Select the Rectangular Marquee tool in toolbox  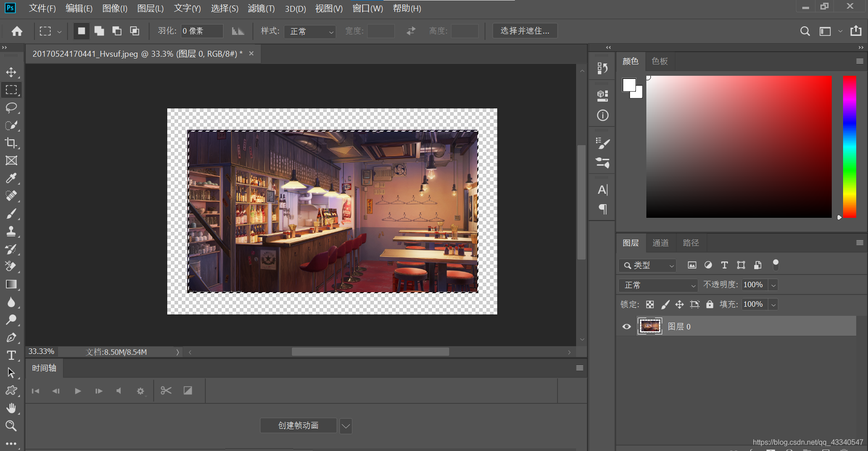click(x=11, y=90)
